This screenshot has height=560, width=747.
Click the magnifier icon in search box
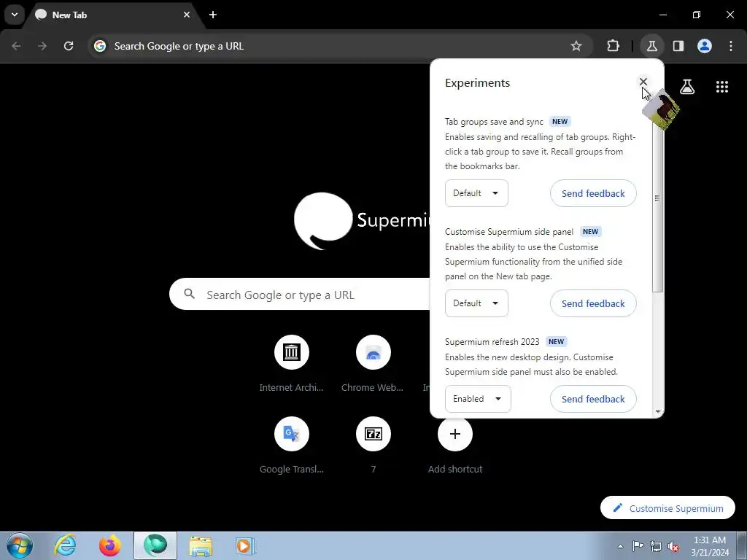click(x=189, y=295)
